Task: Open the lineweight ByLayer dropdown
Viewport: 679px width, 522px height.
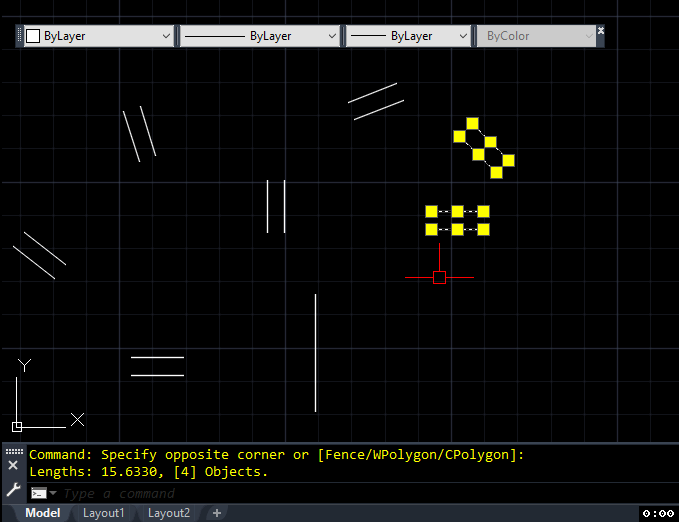Action: point(408,36)
